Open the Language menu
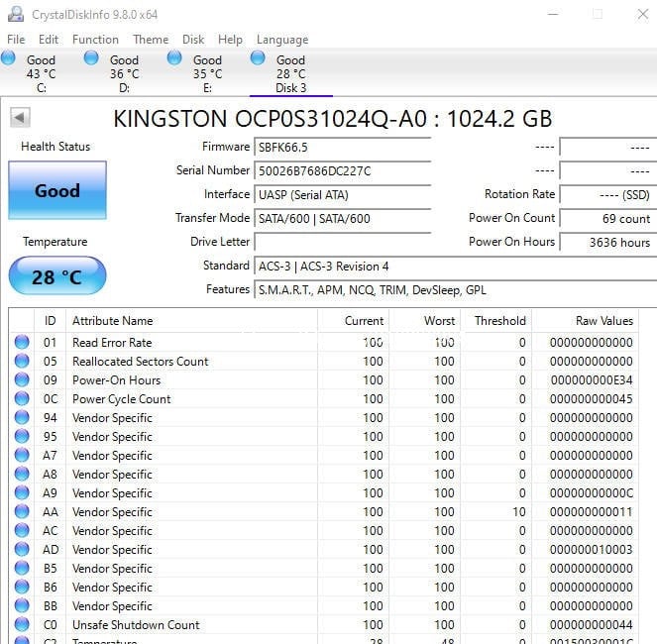The image size is (657, 644). coord(282,40)
